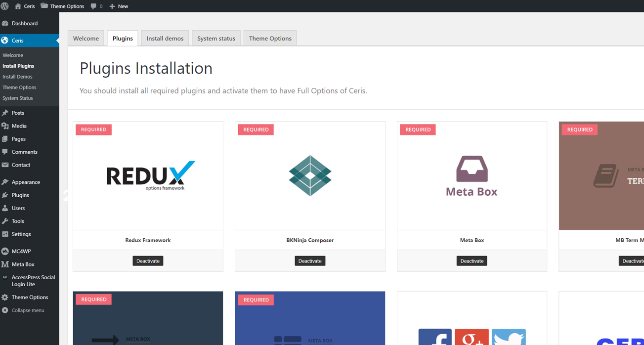
Task: Switch to the Welcome tab
Action: [86, 38]
